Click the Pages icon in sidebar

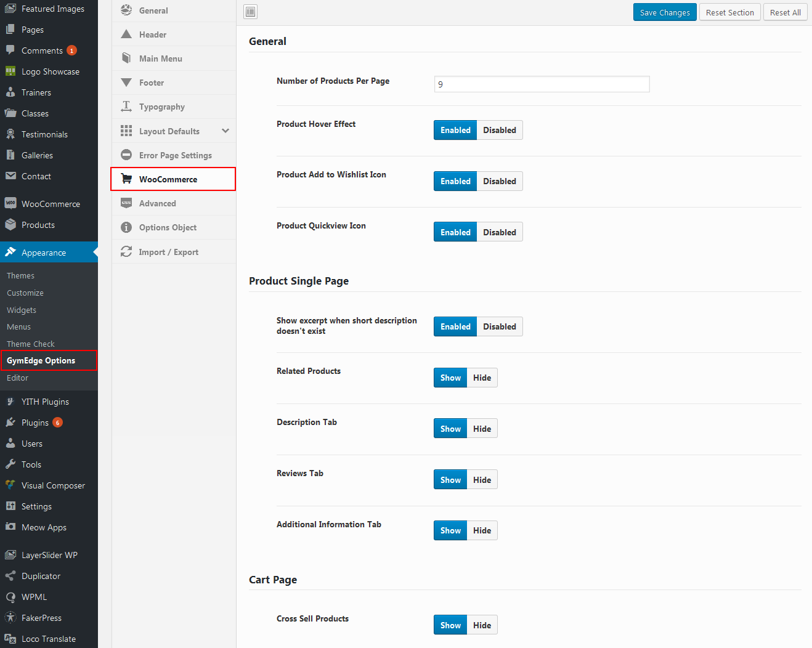pos(10,30)
